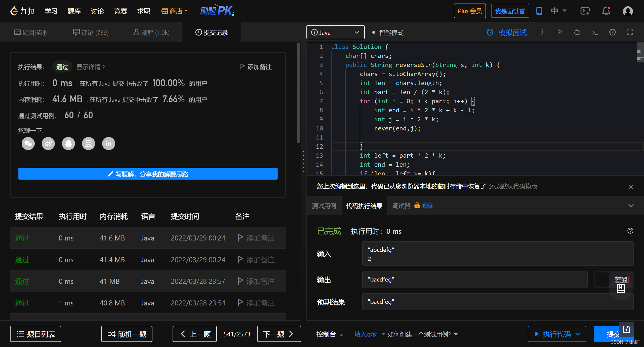The image size is (644, 347).
Task: Share result via LinkedIn icon
Action: coord(108,144)
